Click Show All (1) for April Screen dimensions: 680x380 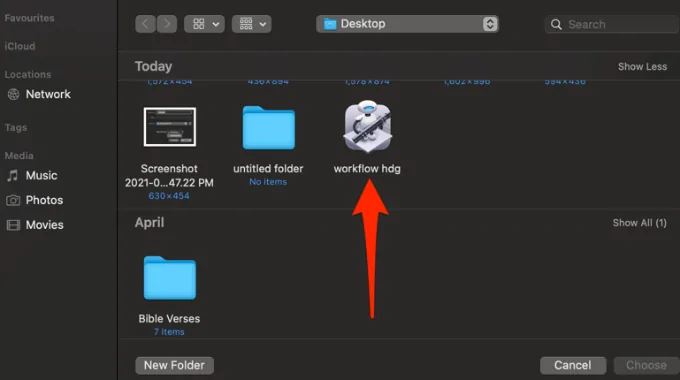click(x=639, y=223)
